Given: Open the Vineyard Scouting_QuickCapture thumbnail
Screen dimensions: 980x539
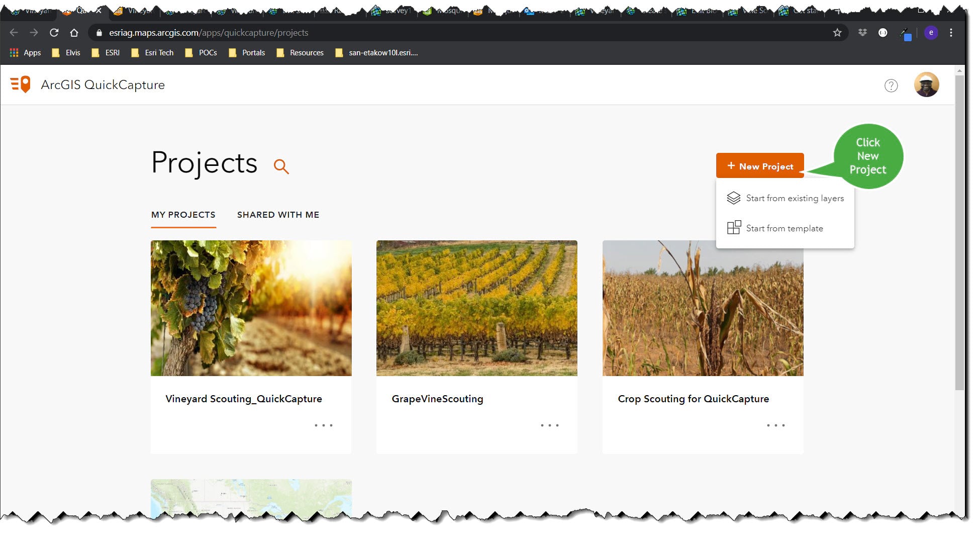Looking at the screenshot, I should (x=251, y=308).
